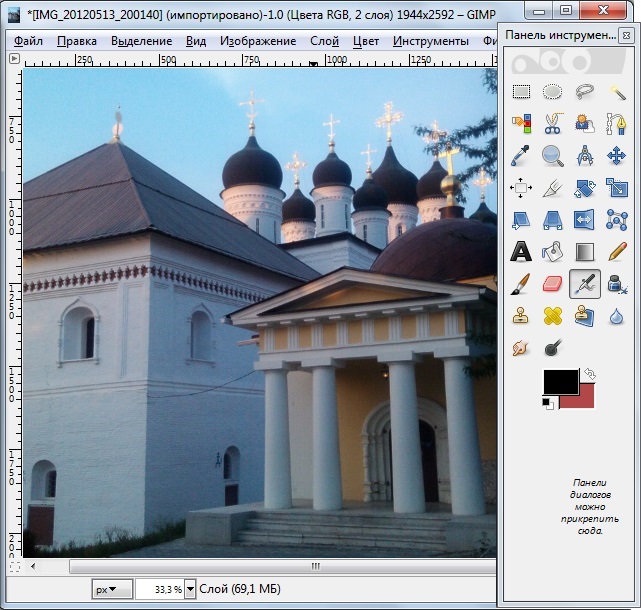Choose the Fuzzy Select magic wand
This screenshot has width=641, height=610.
coord(617,92)
